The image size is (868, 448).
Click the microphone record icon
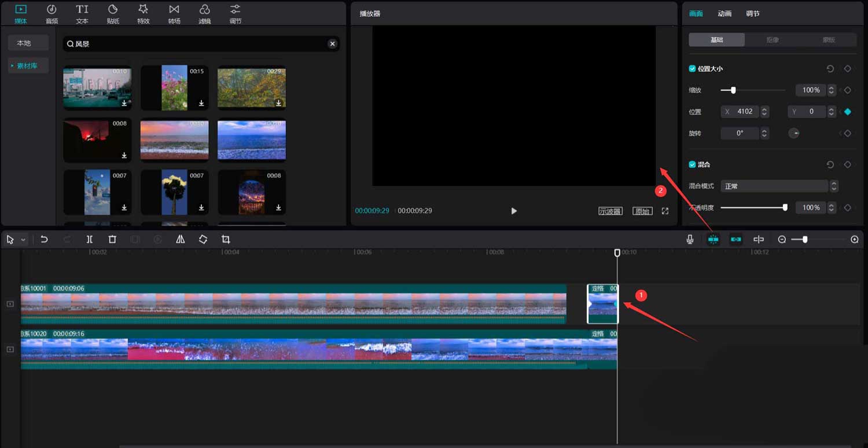[x=690, y=239]
